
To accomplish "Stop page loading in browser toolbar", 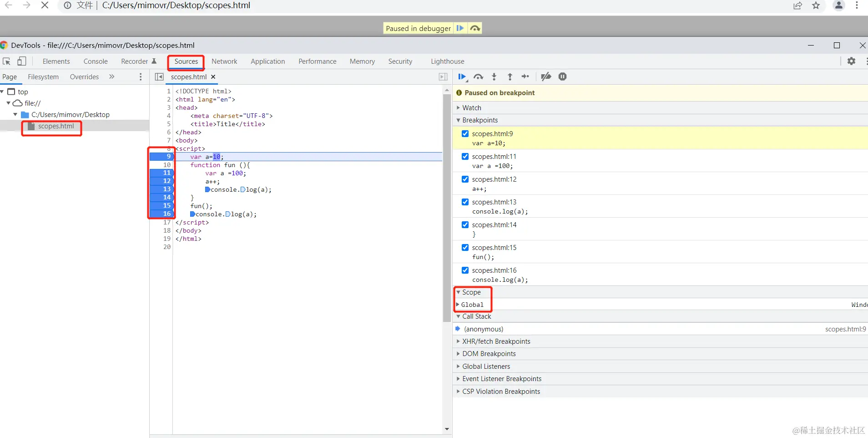I will click(x=45, y=5).
